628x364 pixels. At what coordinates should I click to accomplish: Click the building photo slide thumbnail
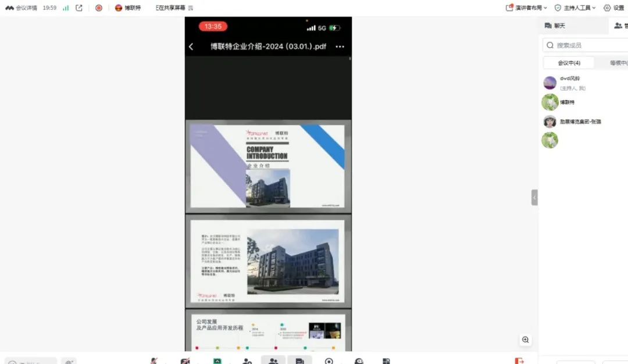(268, 261)
